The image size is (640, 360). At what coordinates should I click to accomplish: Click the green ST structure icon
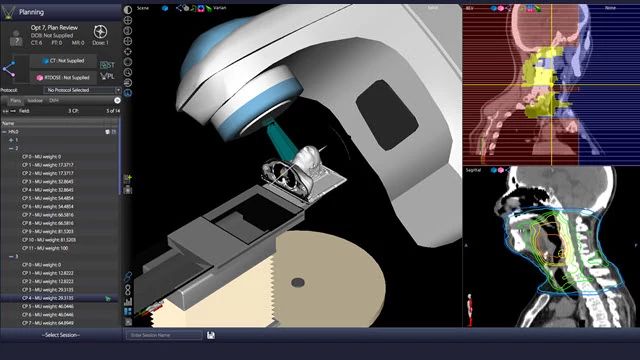[107, 64]
